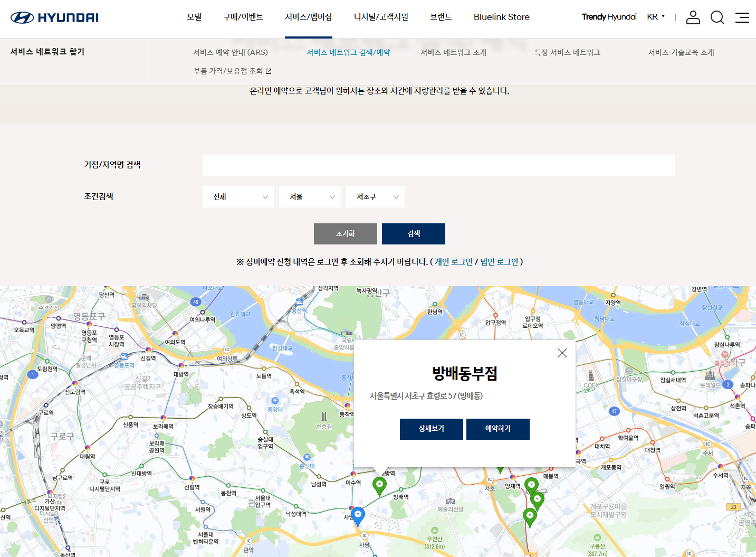Click the 거점/지역명 검색 input field
Viewport: 756px width, 557px height.
(x=438, y=165)
